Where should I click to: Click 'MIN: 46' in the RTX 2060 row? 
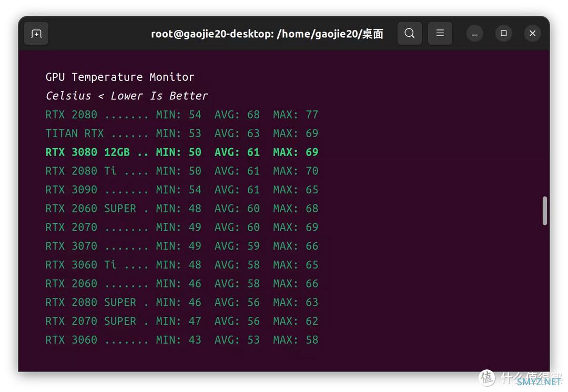click(179, 284)
